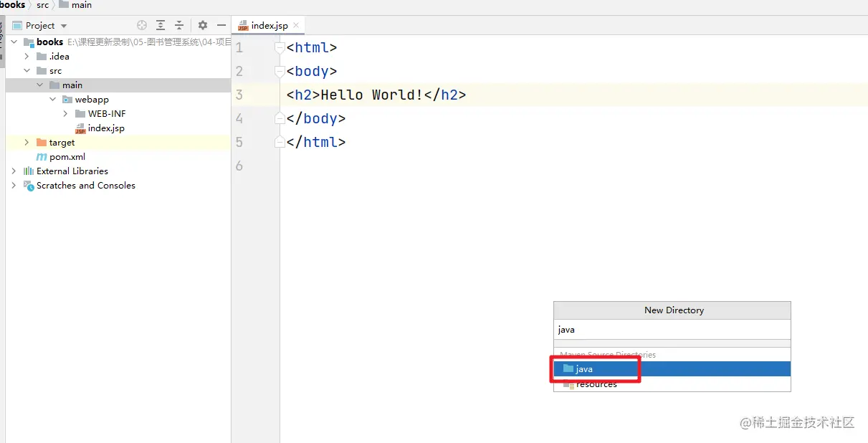868x443 pixels.
Task: Switch to index.jsp editor tab
Action: point(270,25)
